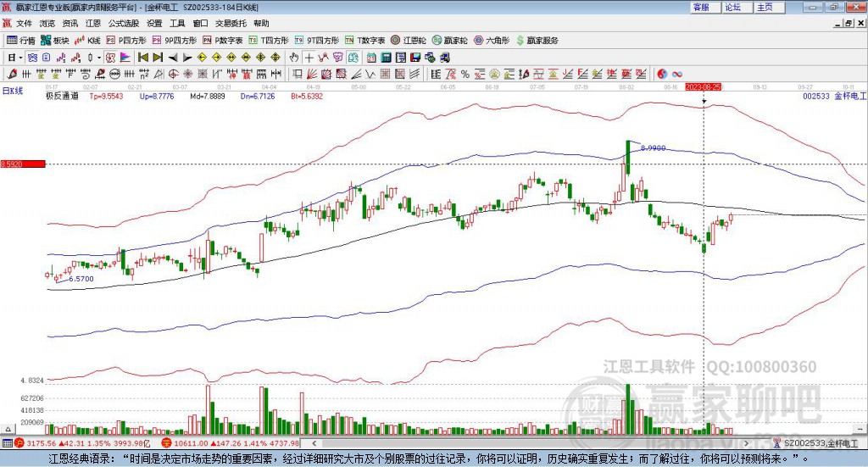Screen dimensions: 868x467
Task: Open the 交易委托 menu
Action: coord(231,23)
